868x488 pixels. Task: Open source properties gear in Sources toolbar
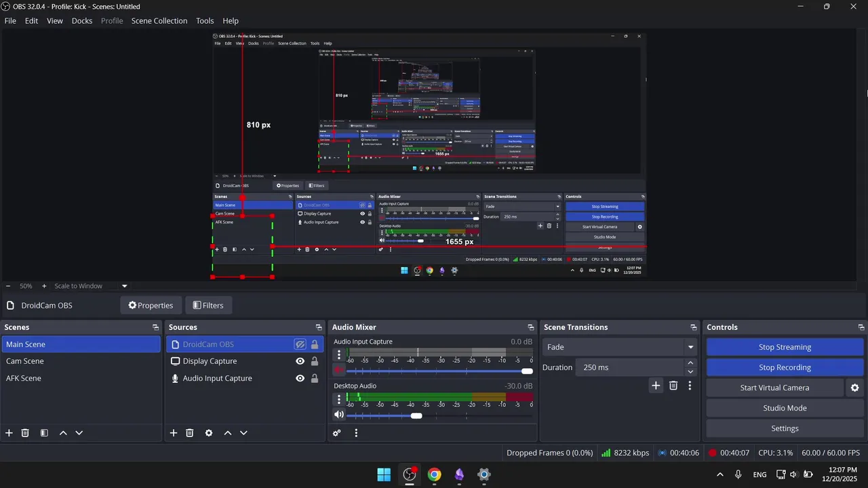209,433
